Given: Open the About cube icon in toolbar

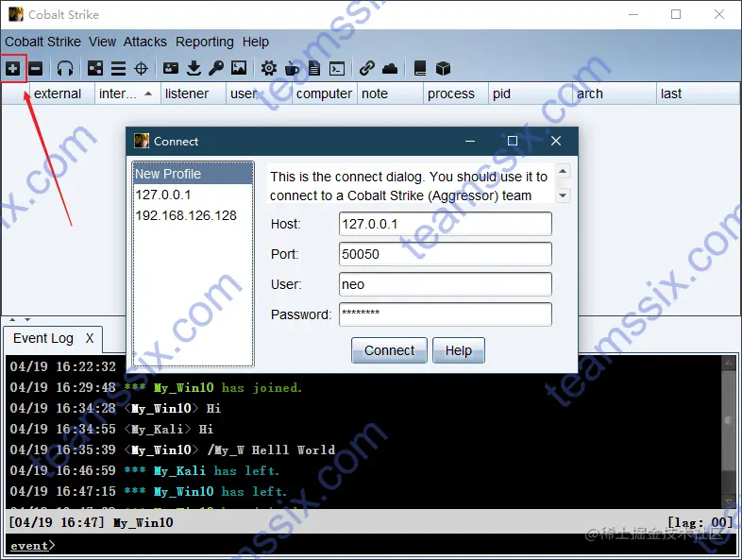Looking at the screenshot, I should [443, 69].
